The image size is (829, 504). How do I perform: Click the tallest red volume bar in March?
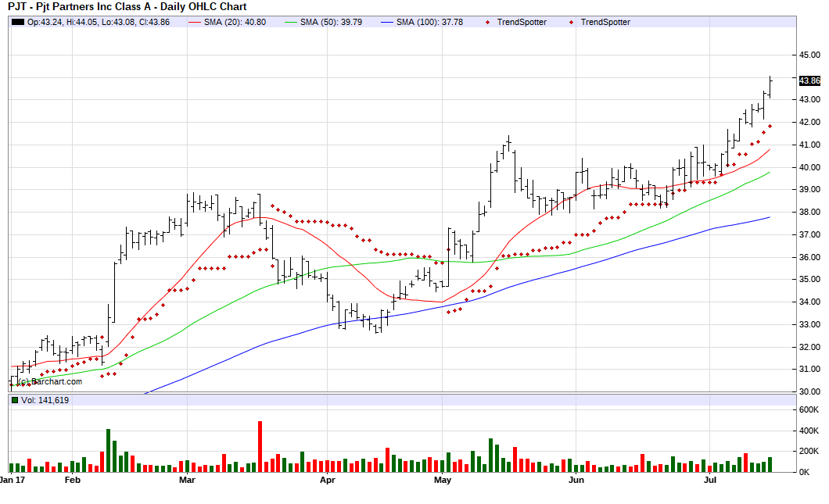click(x=260, y=446)
